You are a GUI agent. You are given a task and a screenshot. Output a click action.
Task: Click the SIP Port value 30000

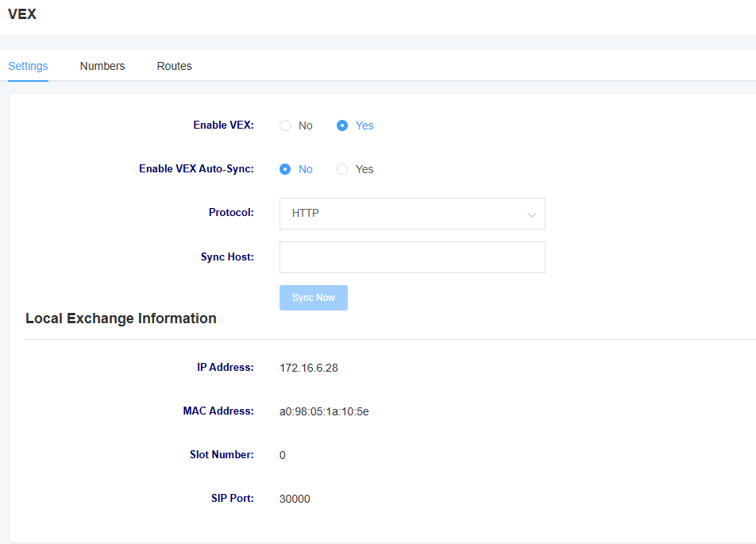tap(295, 499)
